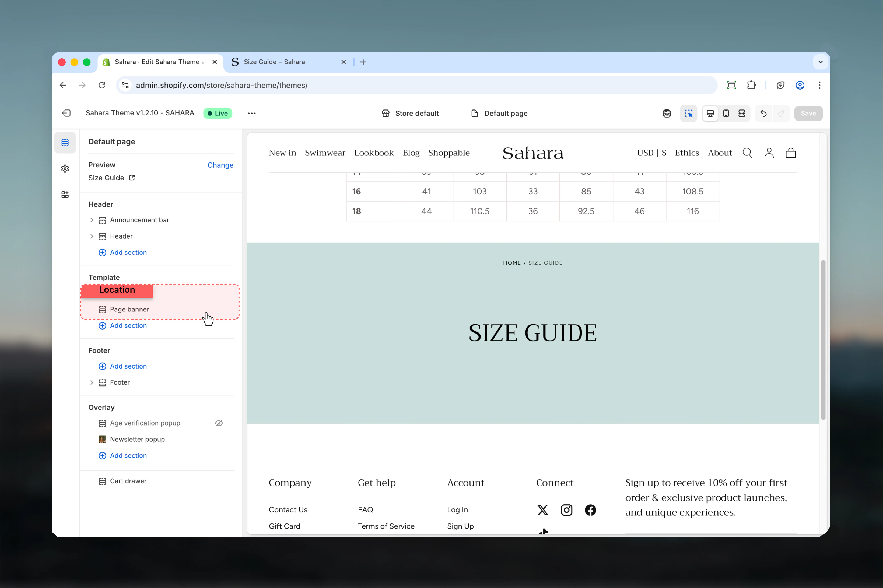This screenshot has width=883, height=588.
Task: Click Add section under Template group
Action: (122, 325)
